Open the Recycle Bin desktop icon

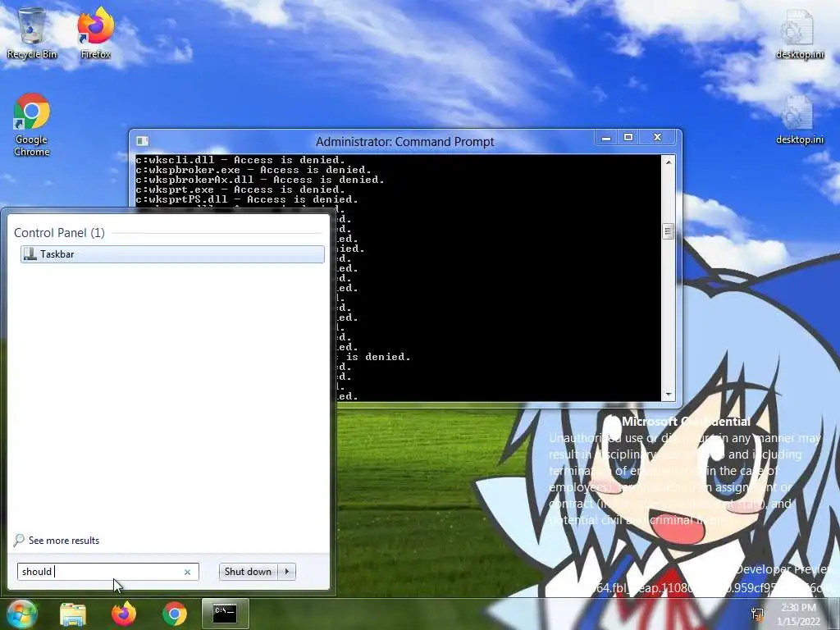(32, 33)
